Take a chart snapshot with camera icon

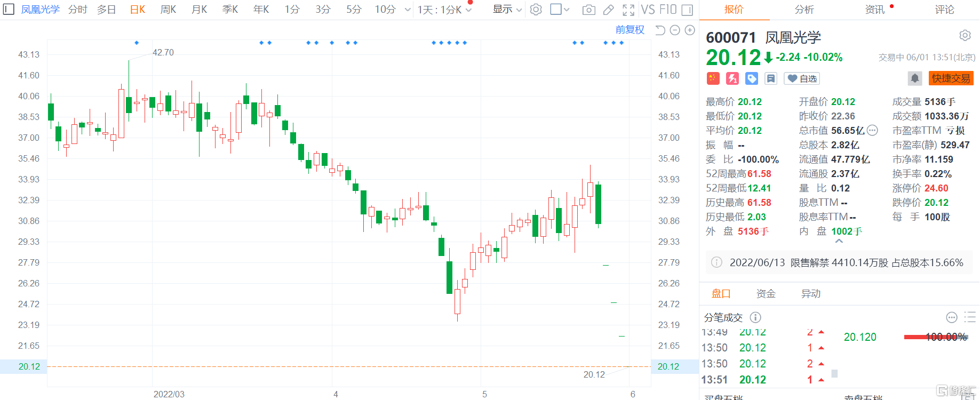[588, 10]
